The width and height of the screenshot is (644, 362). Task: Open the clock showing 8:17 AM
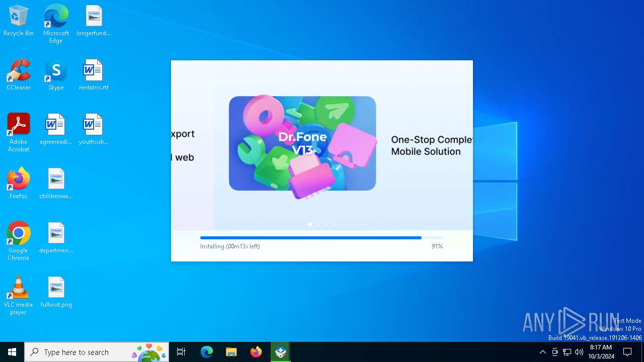tap(601, 352)
